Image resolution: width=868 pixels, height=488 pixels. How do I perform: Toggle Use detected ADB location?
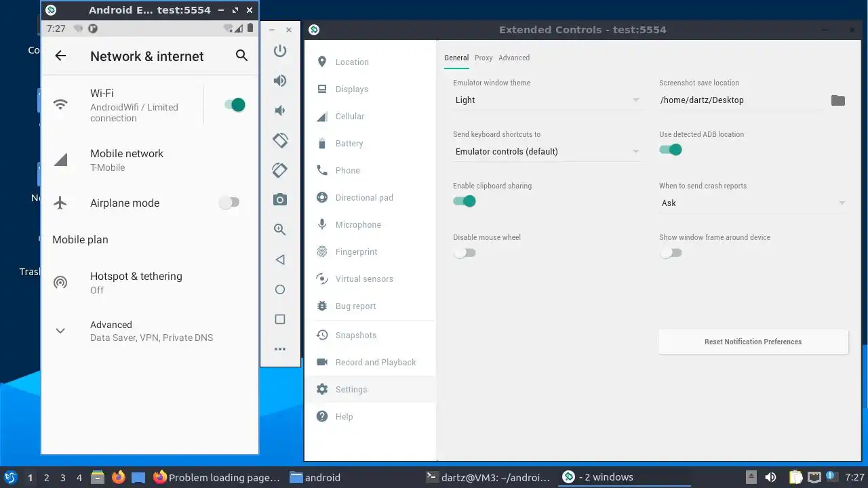click(x=671, y=150)
